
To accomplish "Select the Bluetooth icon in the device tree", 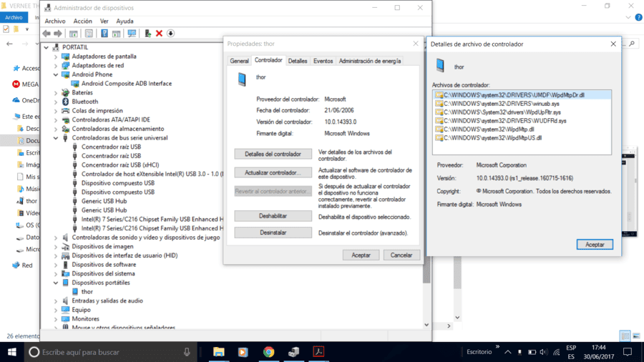I will [x=65, y=102].
